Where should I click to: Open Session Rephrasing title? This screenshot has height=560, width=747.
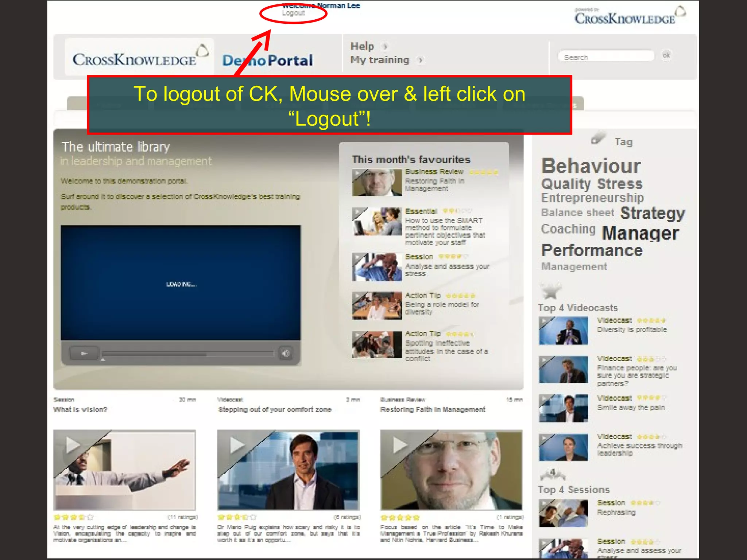(x=616, y=512)
